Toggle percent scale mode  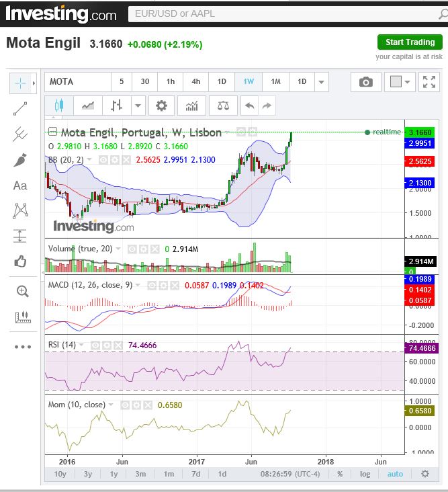coord(340,474)
